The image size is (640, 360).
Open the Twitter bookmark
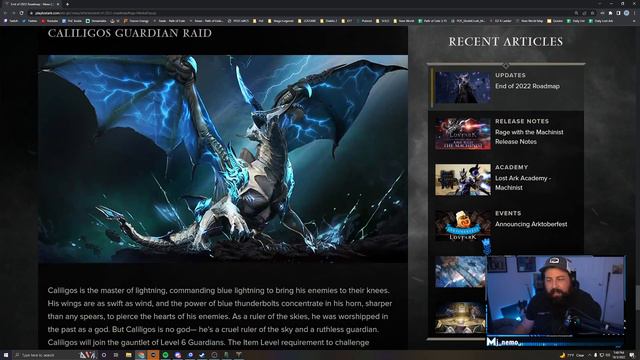pyautogui.click(x=30, y=21)
